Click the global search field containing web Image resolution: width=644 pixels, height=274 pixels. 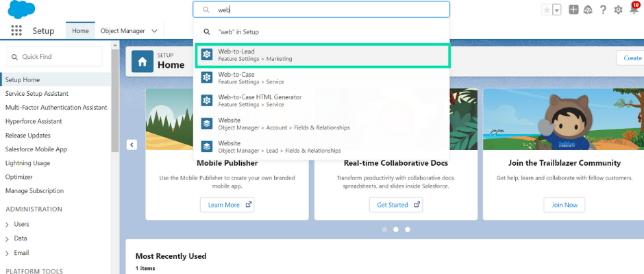(321, 10)
